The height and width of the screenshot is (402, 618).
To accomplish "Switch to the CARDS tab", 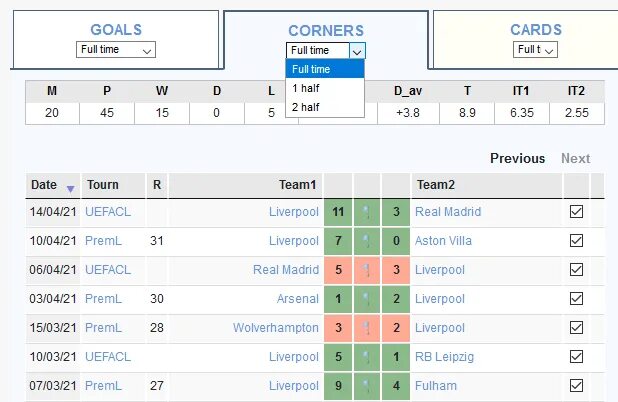I will tap(536, 30).
